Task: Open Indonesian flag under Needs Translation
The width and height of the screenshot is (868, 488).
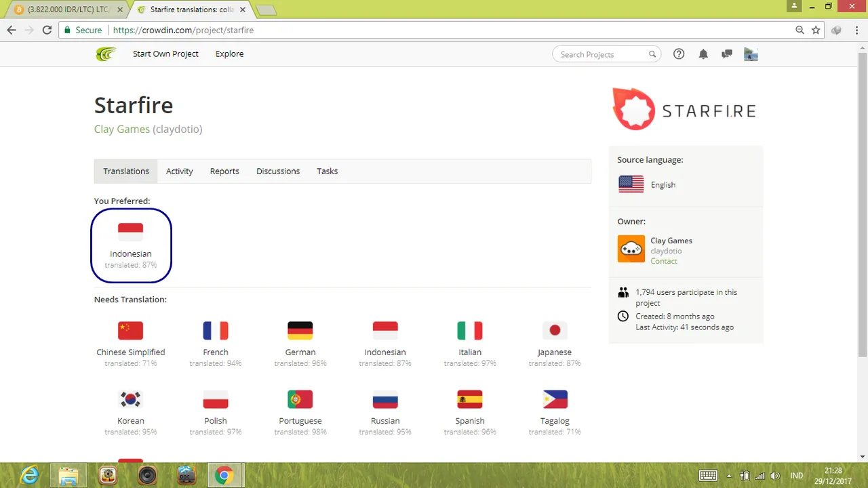Action: tap(385, 330)
